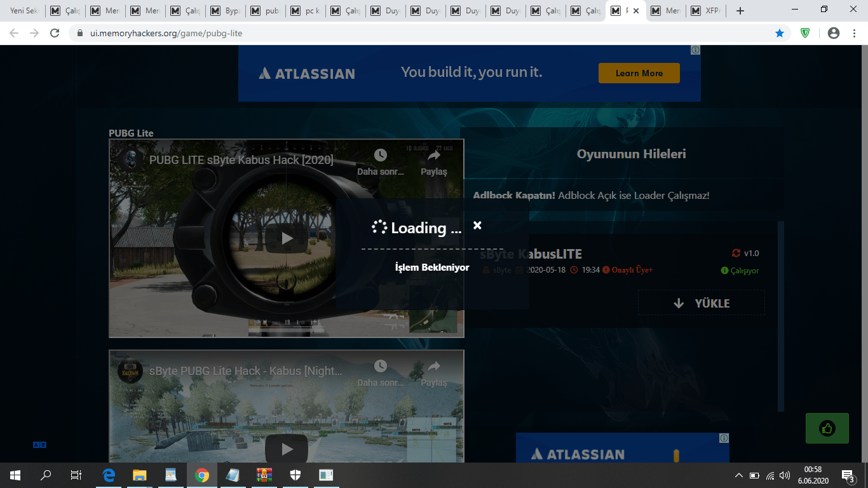Click Daha sonra on the Kabus Hack [2020] video
Image resolution: width=868 pixels, height=488 pixels.
tap(380, 163)
